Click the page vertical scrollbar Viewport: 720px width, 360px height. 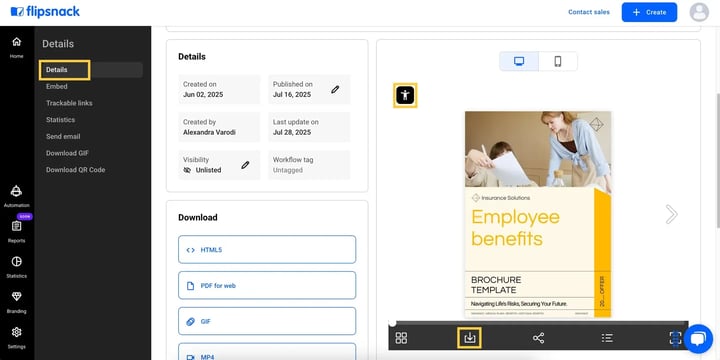click(x=718, y=160)
